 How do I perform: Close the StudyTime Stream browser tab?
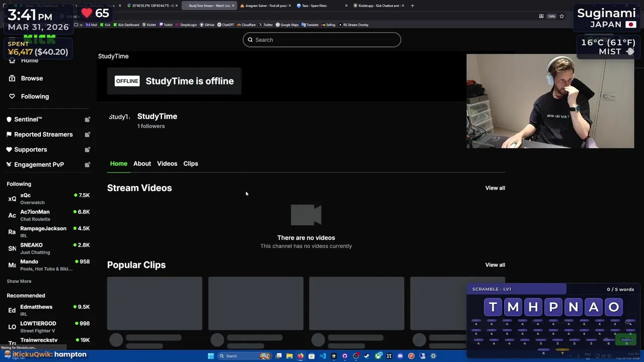point(233,6)
